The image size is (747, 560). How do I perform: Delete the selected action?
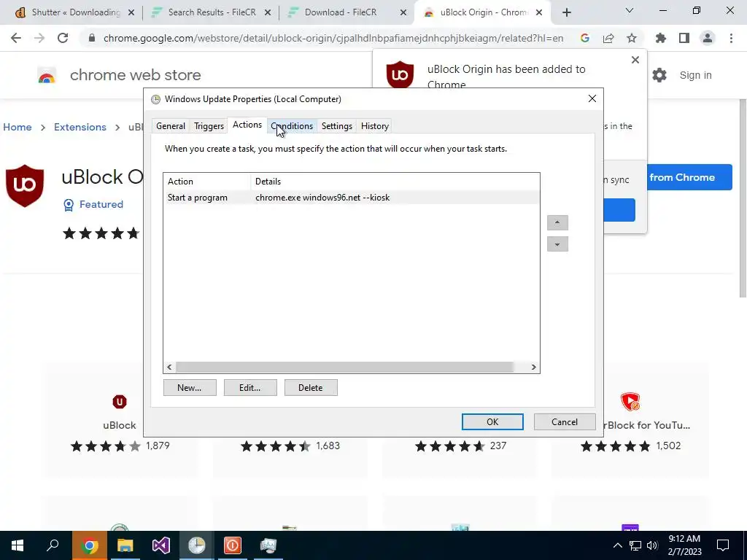(311, 388)
